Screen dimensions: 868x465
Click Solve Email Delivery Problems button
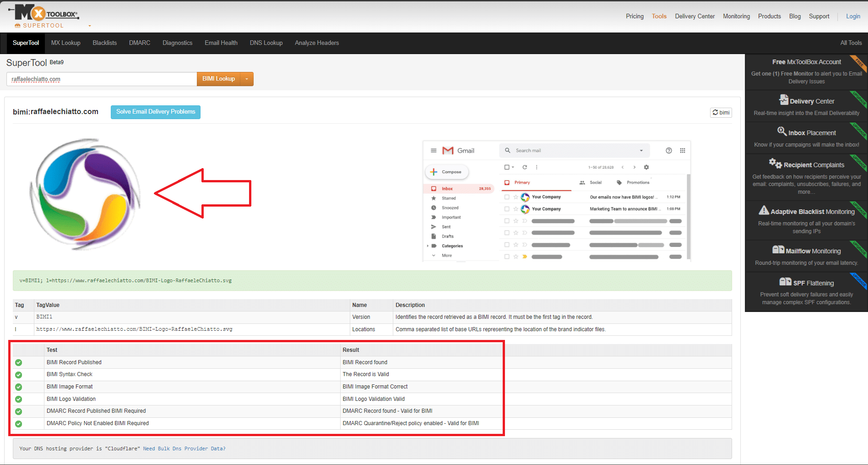[156, 112]
